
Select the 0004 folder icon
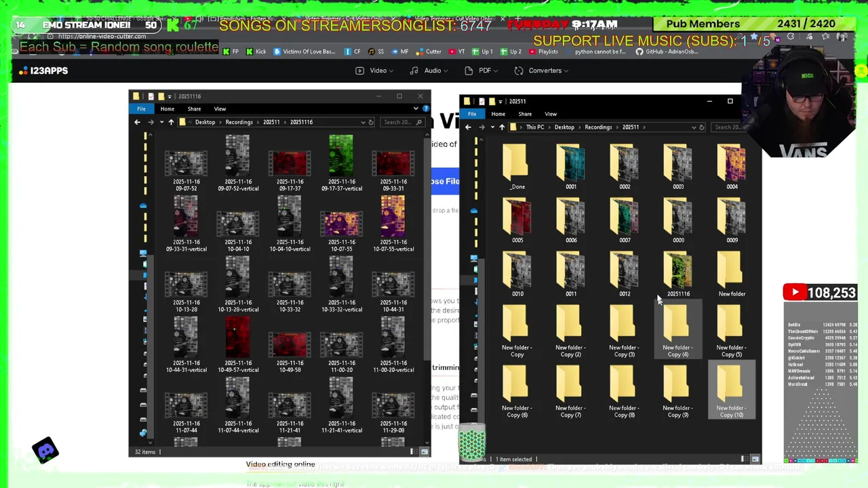[x=732, y=163]
